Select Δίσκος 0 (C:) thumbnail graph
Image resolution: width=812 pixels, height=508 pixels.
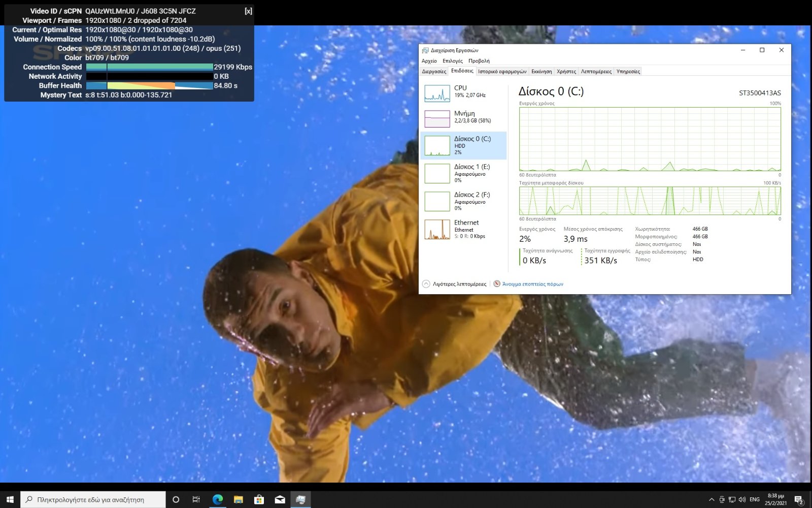click(437, 145)
